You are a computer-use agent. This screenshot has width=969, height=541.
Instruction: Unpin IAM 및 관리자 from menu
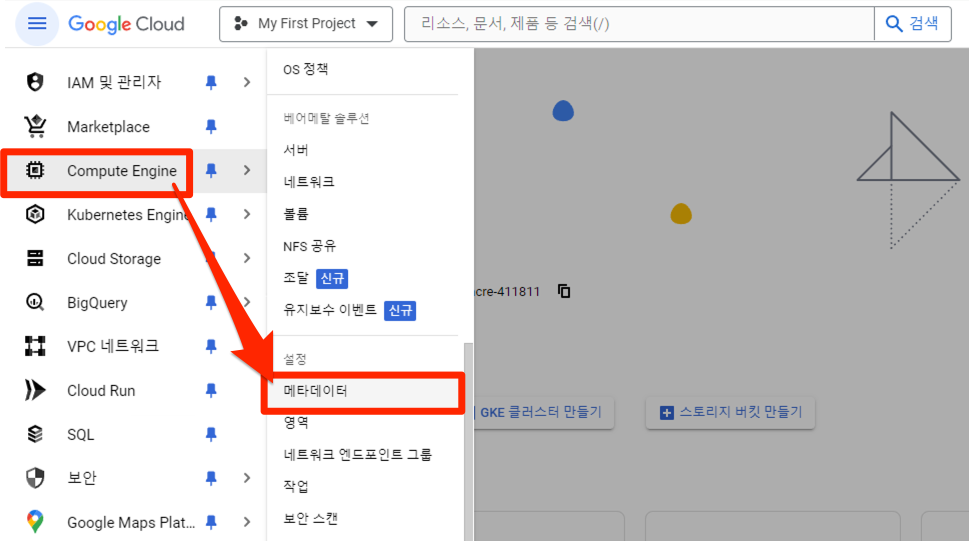coord(211,82)
